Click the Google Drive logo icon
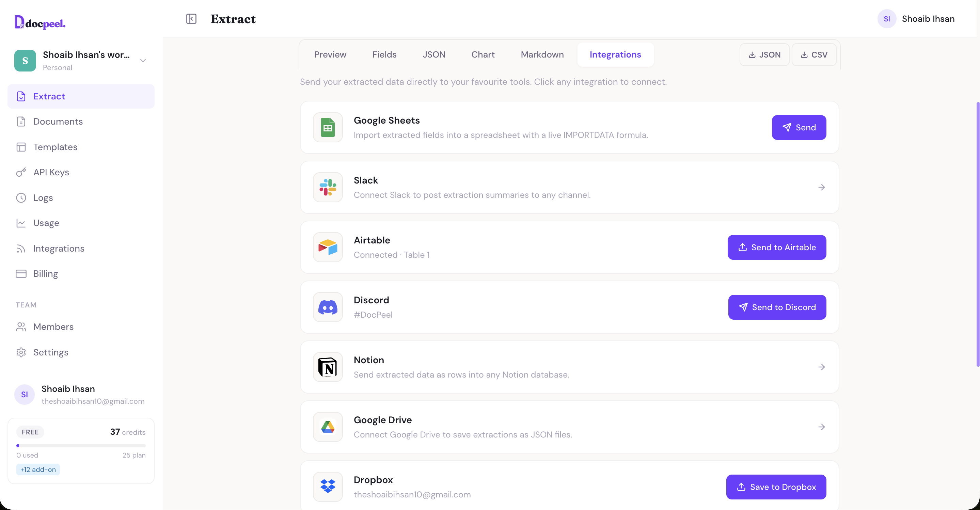The width and height of the screenshot is (980, 510). pos(328,427)
